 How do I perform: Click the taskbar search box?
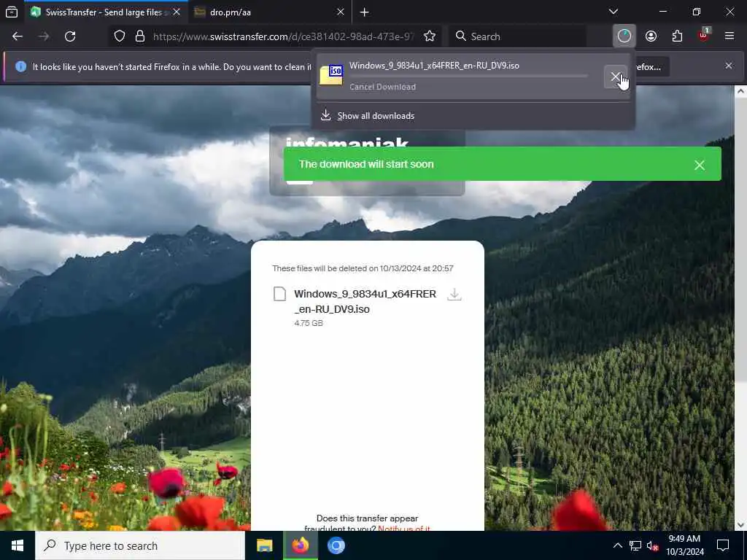pyautogui.click(x=140, y=545)
